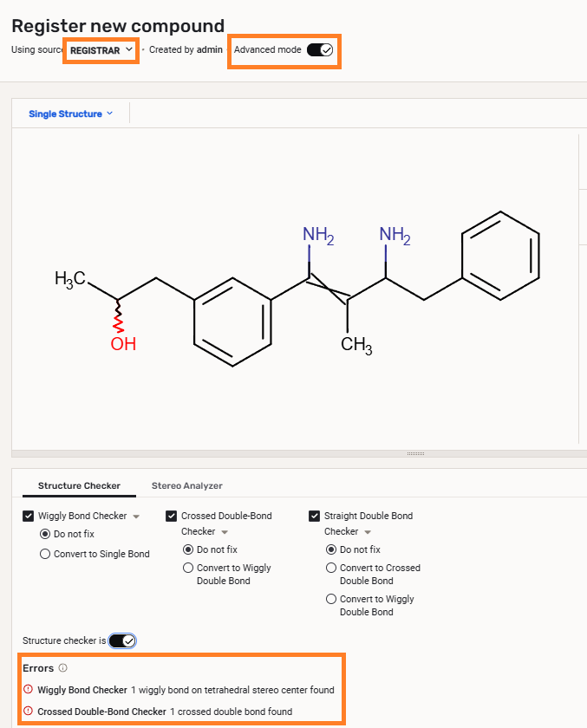
Task: Toggle Advanced mode switch
Action: (320, 50)
